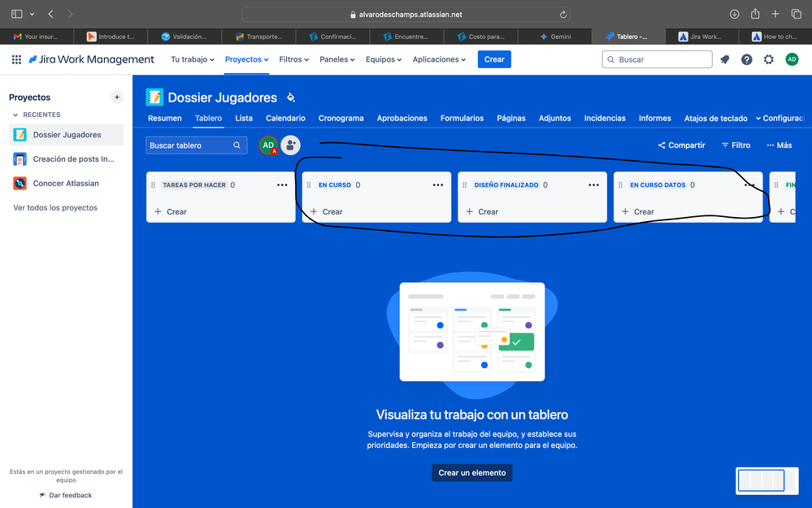Expand Paneles dropdown

337,59
